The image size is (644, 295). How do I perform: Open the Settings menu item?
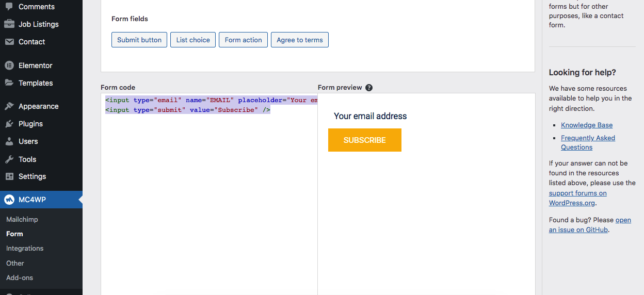coord(32,176)
